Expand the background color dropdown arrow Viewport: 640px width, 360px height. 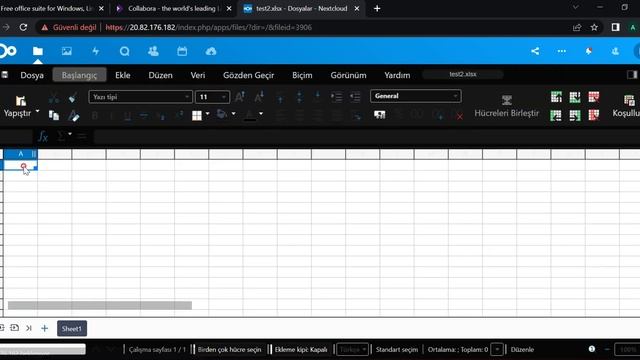click(233, 114)
